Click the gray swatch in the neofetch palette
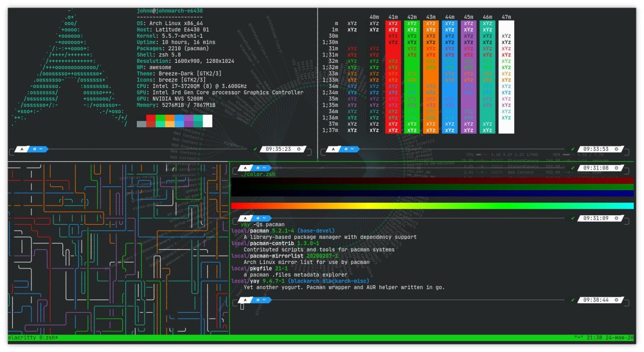This screenshot has width=644, height=352. (141, 124)
